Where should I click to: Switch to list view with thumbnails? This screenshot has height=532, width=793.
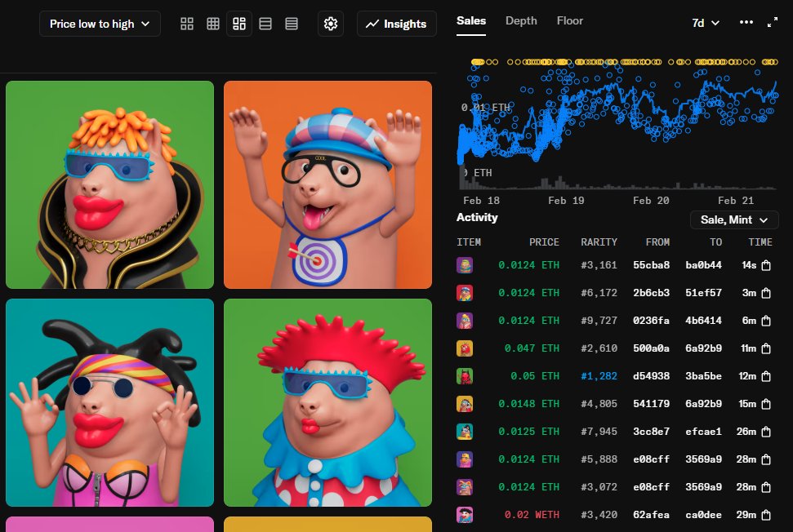265,24
